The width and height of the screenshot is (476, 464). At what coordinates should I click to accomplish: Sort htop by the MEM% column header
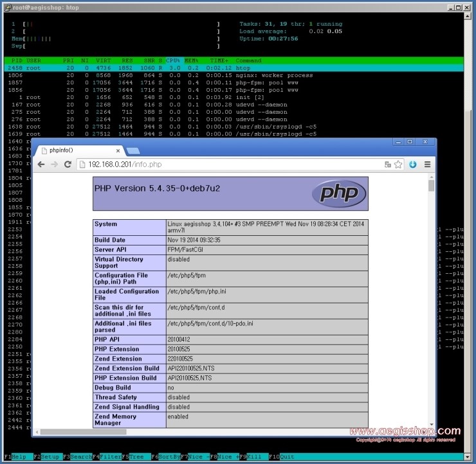tap(191, 60)
